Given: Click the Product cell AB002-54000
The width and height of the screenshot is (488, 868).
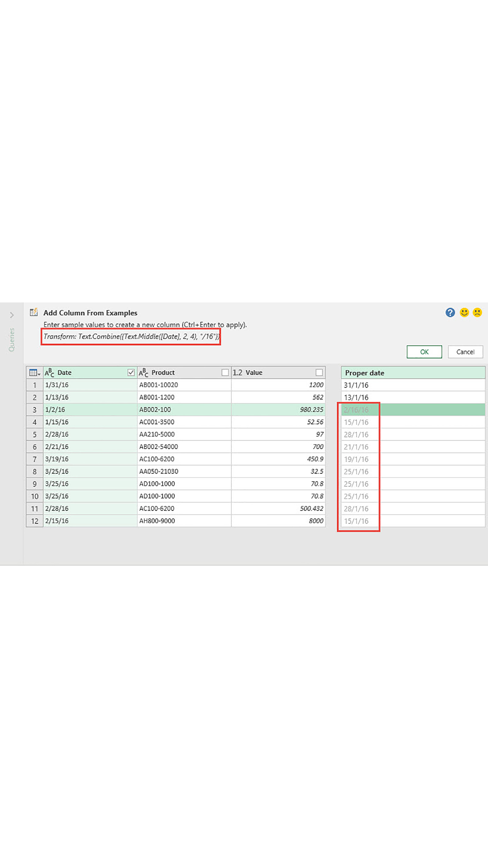Looking at the screenshot, I should [x=184, y=447].
